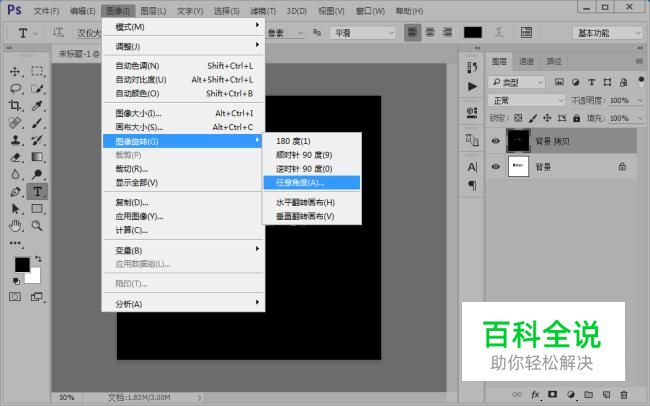Viewport: 650px width, 406px height.
Task: Select the Path Selection tool
Action: point(15,208)
